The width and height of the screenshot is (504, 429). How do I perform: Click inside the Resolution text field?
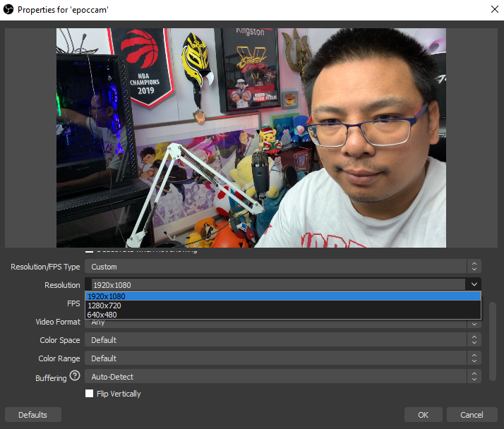pyautogui.click(x=275, y=284)
